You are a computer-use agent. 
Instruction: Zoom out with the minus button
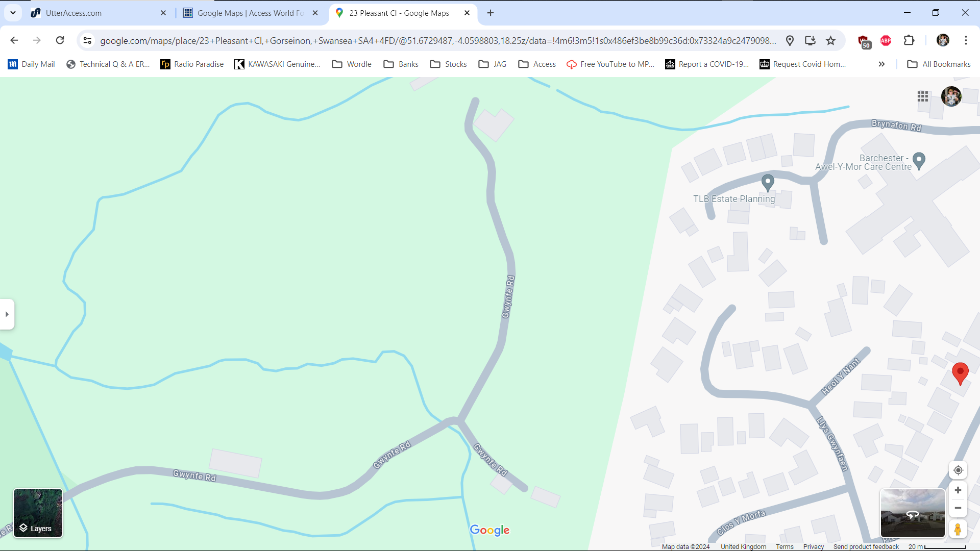click(958, 508)
